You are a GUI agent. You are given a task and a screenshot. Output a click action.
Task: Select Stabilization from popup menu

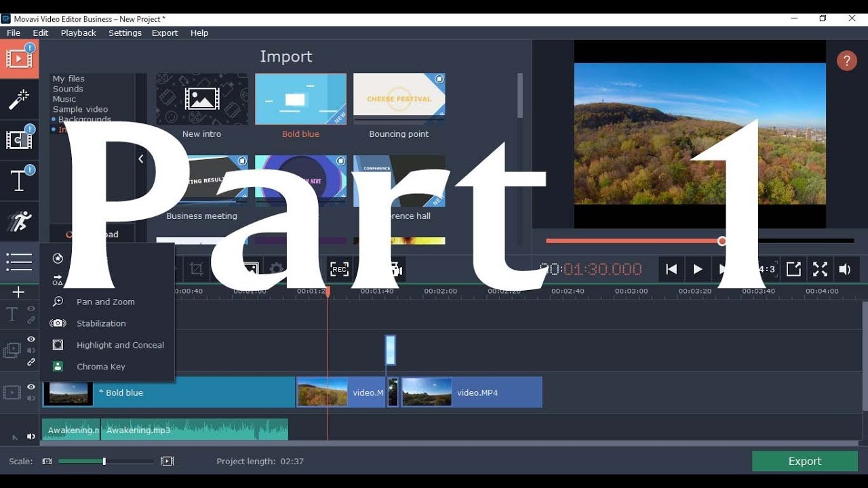point(101,323)
